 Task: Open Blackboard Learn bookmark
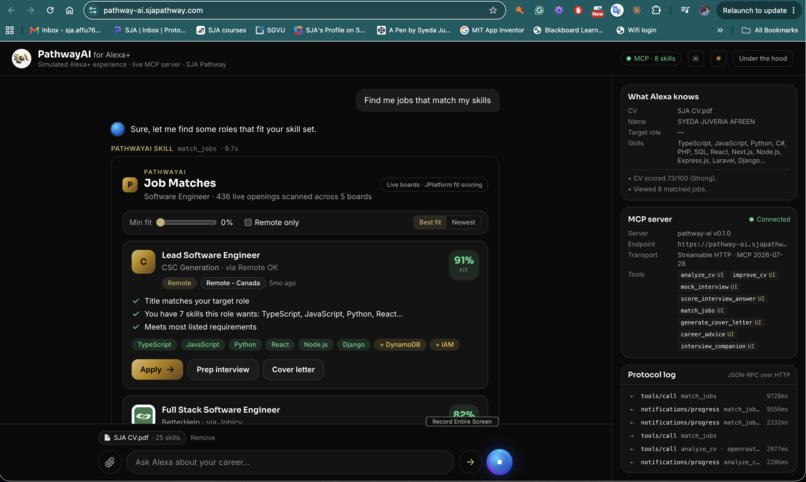[568, 30]
